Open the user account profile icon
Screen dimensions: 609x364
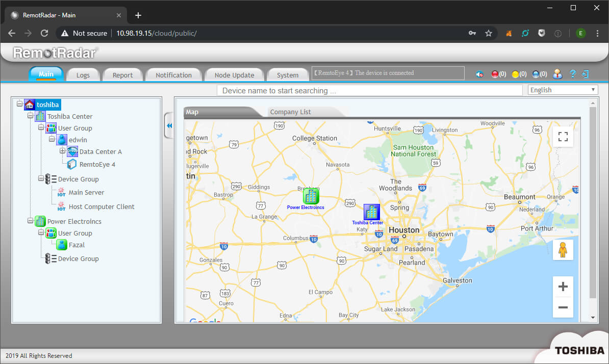(557, 74)
